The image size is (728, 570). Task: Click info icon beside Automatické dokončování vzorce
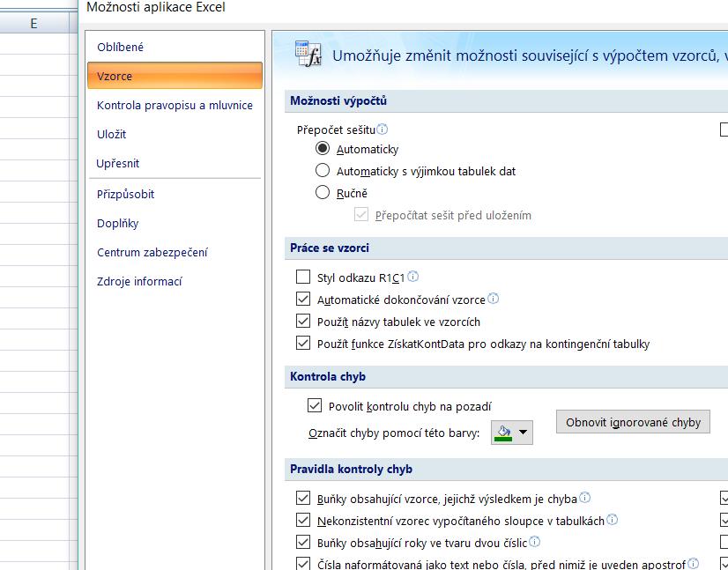(x=493, y=299)
